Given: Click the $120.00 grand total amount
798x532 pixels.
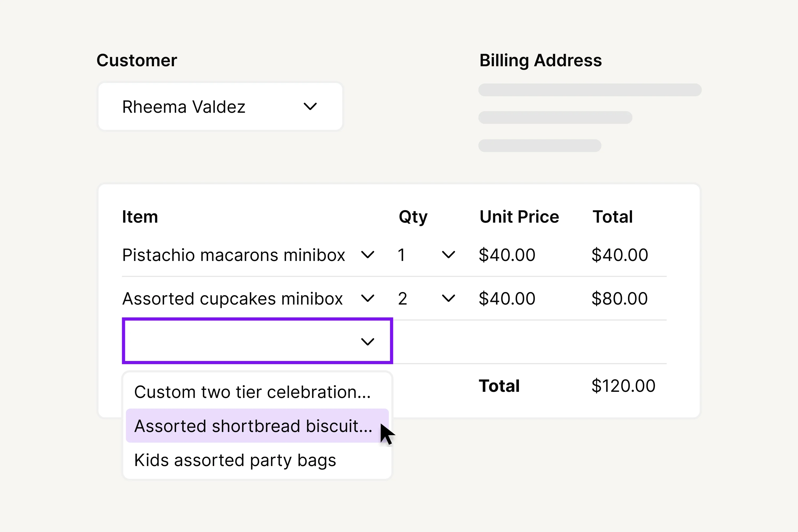Looking at the screenshot, I should pos(623,386).
